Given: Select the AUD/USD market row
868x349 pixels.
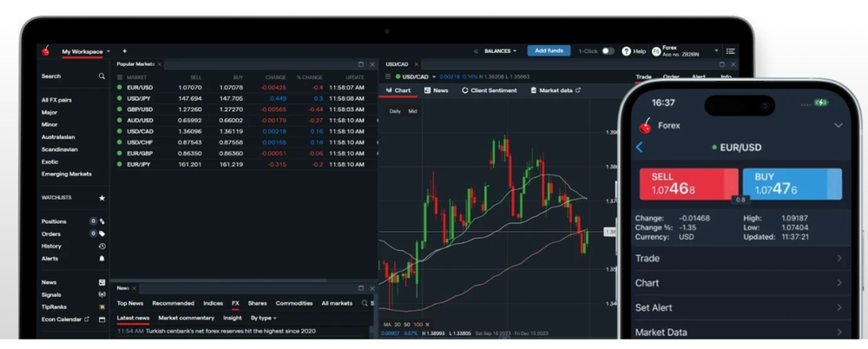Looking at the screenshot, I should pos(244,120).
